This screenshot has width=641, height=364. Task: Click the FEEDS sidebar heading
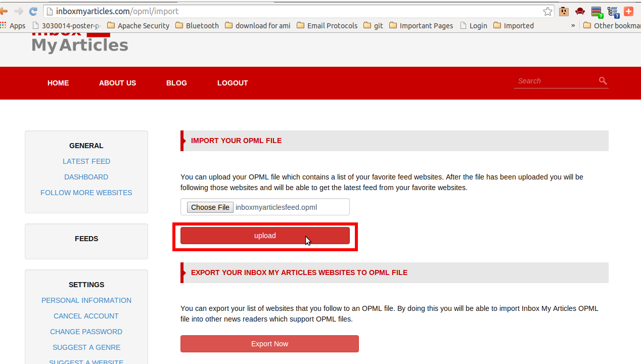(86, 239)
